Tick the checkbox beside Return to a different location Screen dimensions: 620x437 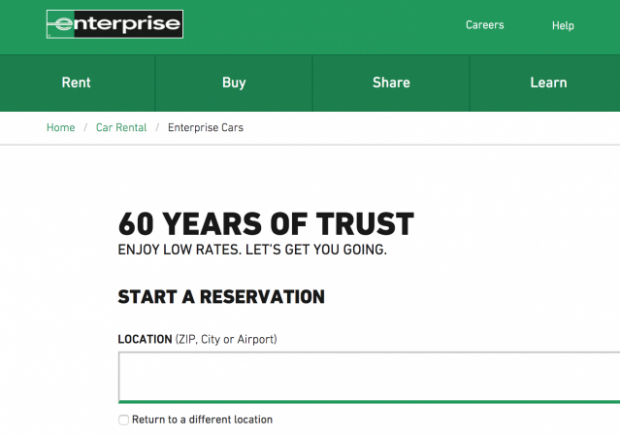tap(123, 420)
